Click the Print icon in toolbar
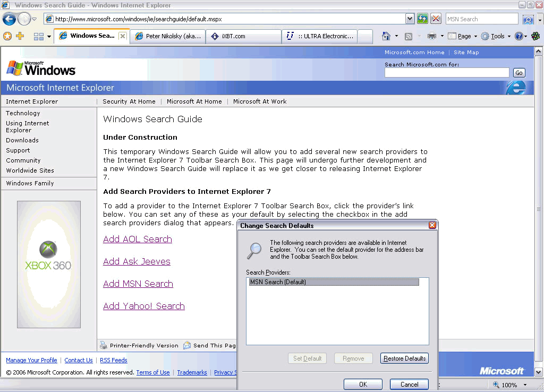Image resolution: width=544 pixels, height=392 pixels. [x=431, y=36]
